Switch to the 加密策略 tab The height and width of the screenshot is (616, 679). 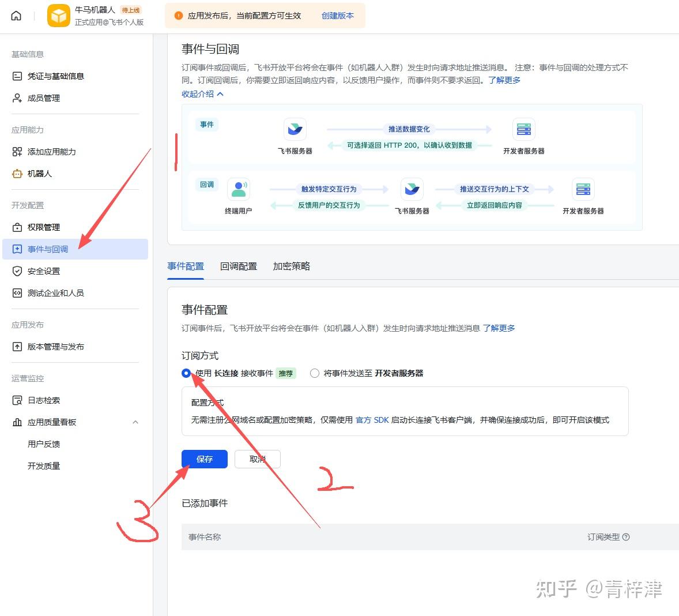click(292, 266)
